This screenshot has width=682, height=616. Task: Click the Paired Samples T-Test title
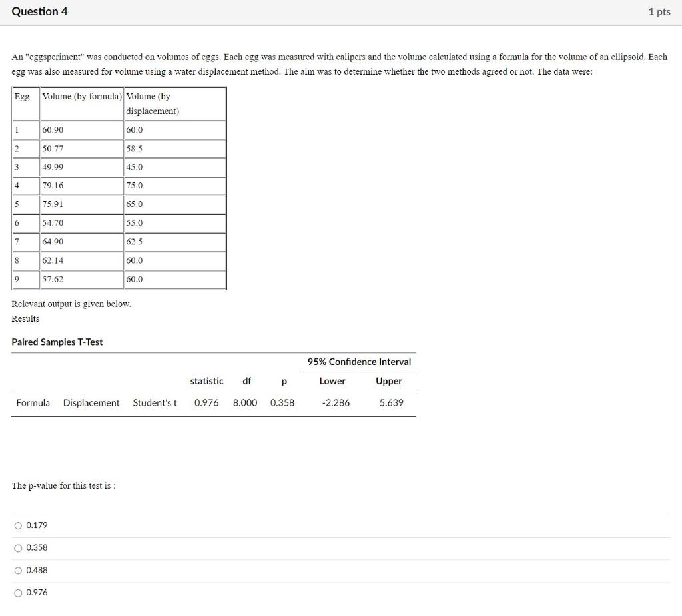[x=57, y=342]
